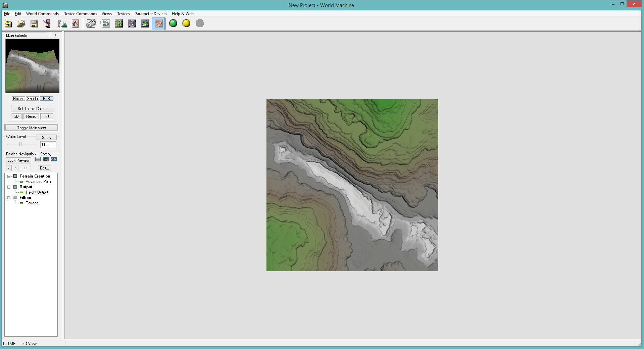Collapse the Filters tree group
This screenshot has height=349, width=644.
click(x=9, y=198)
